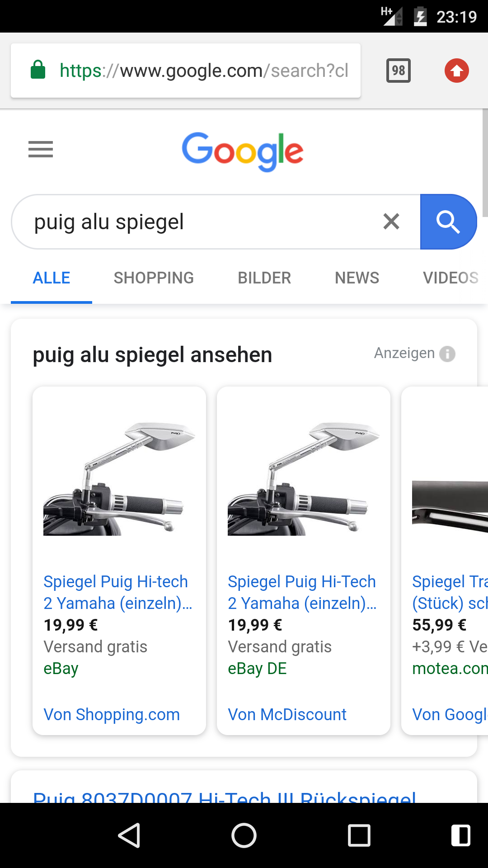This screenshot has width=488, height=868.
Task: Open the Von McDiscount link
Action: pos(287,714)
